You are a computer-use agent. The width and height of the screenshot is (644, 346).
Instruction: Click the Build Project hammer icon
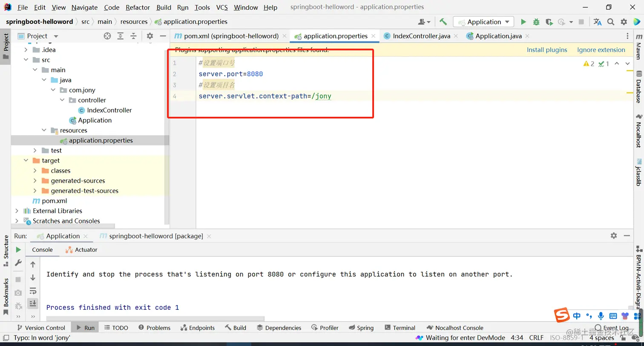pos(443,22)
